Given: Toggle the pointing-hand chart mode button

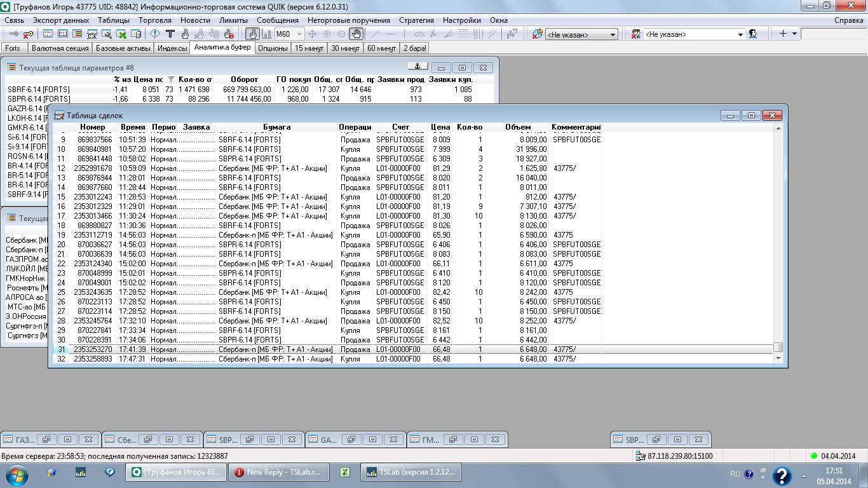Looking at the screenshot, I should (x=252, y=34).
